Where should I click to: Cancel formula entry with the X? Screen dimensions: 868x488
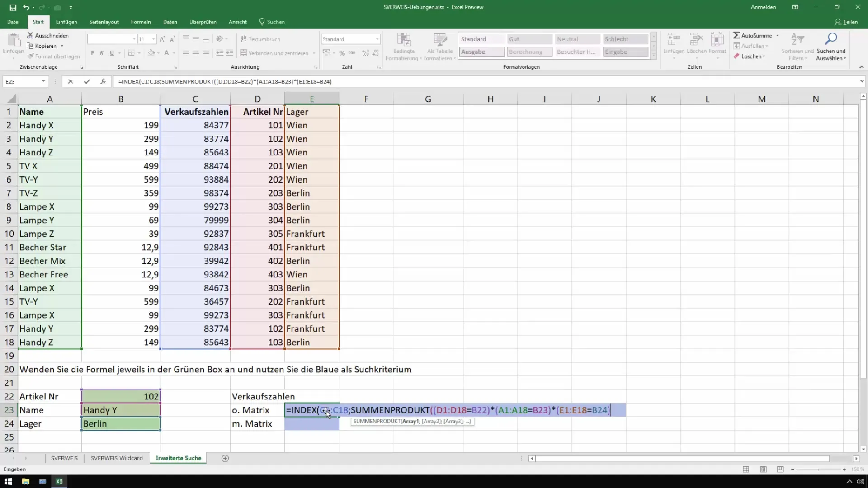pos(70,81)
